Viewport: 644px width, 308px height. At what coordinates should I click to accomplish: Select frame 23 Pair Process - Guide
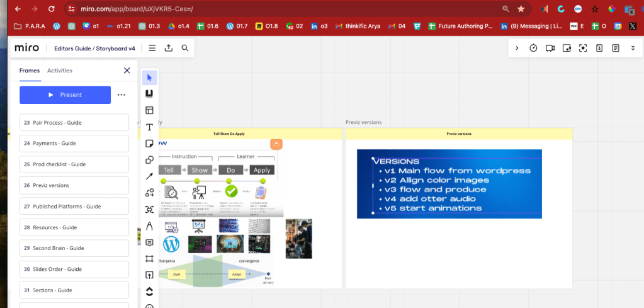coord(74,122)
